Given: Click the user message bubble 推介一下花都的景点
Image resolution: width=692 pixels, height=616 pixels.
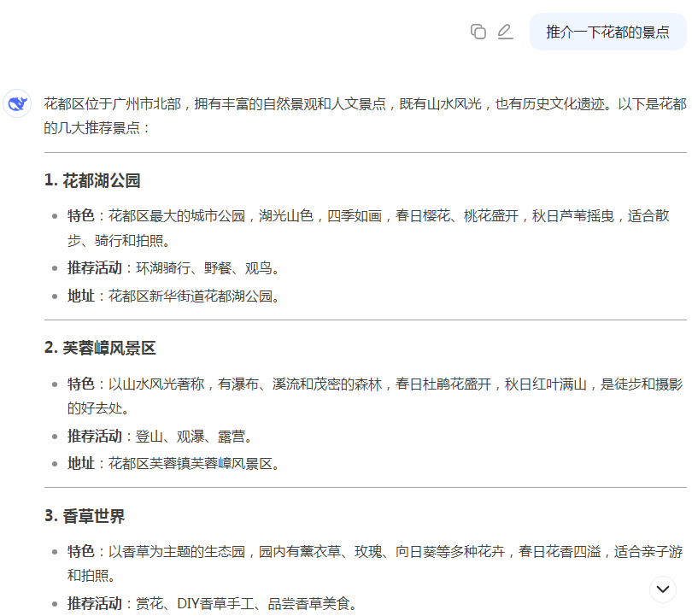Looking at the screenshot, I should coord(607,32).
